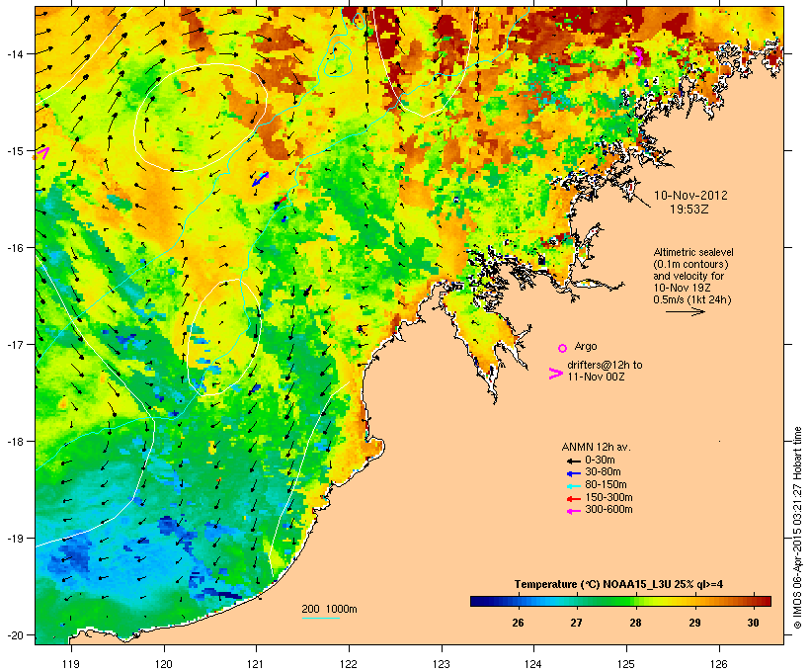
Task: Click the longitude axis label 121
Action: 256,664
